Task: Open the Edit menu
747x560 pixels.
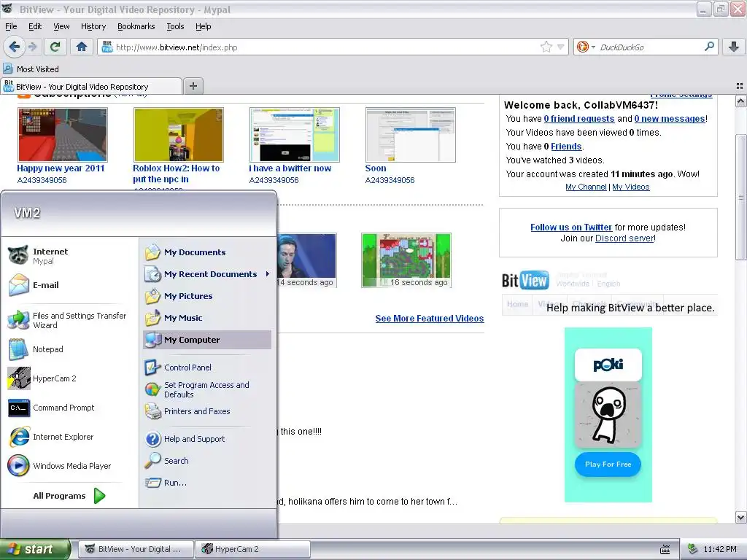Action: point(35,26)
